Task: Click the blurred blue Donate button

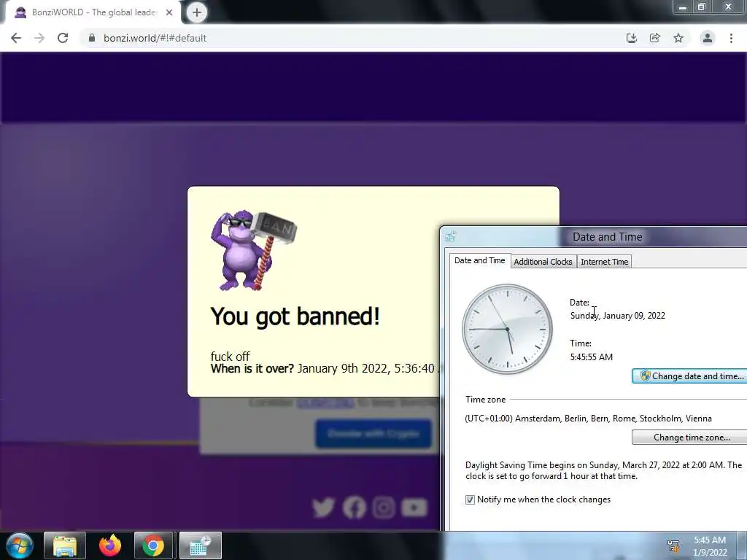Action: pos(373,434)
